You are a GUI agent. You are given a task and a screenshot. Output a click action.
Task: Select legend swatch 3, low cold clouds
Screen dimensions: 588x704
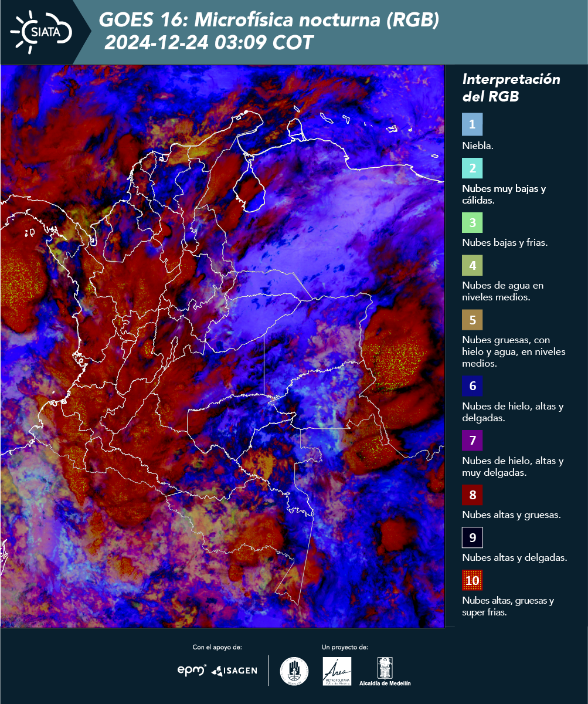(472, 223)
